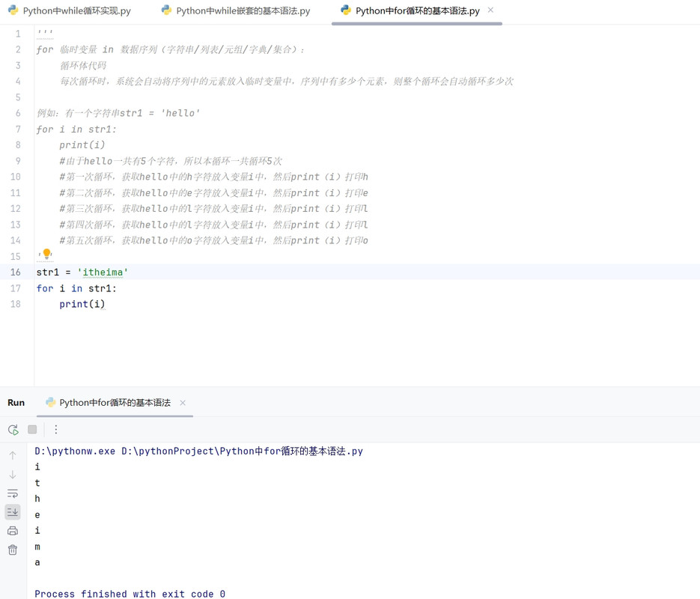Click the output letter 'a' in the console

(x=37, y=562)
